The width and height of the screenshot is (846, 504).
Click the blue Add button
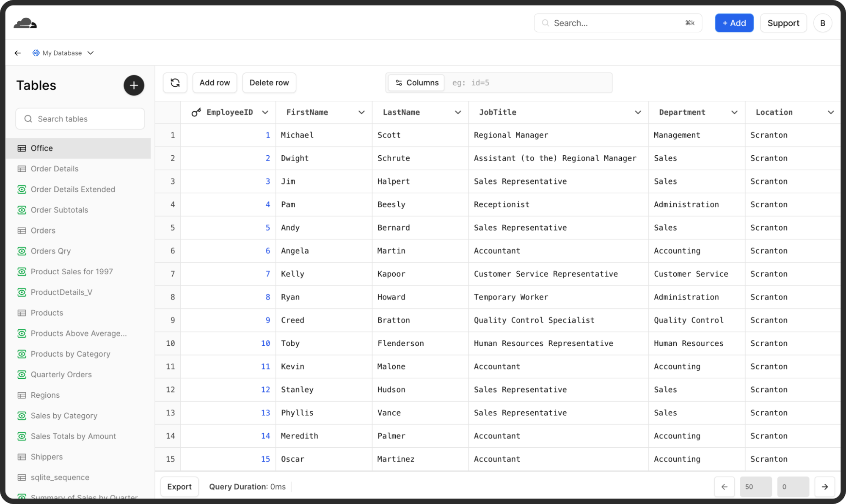click(734, 23)
